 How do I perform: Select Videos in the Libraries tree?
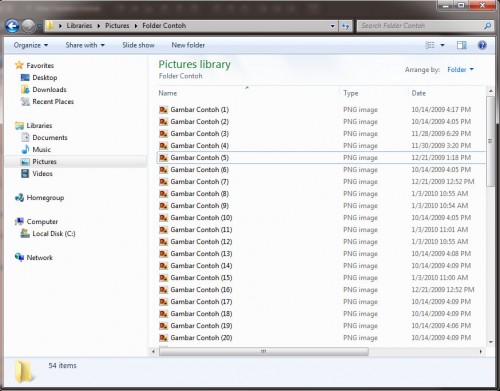[42, 174]
